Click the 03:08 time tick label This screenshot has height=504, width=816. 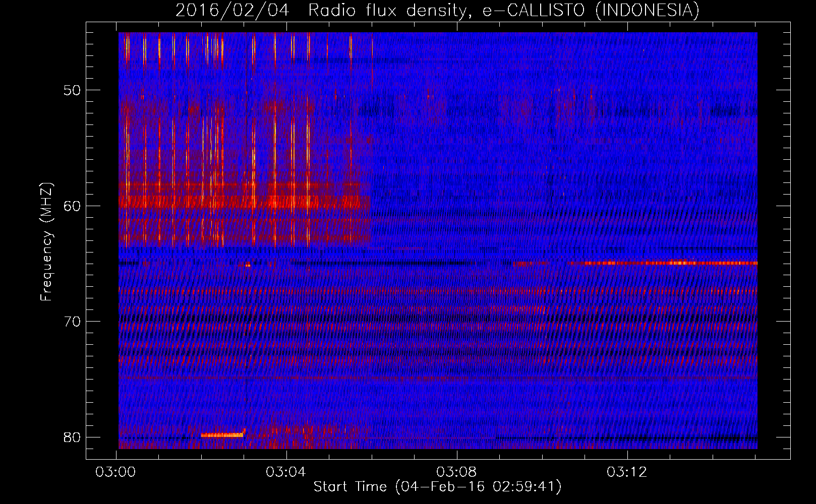pyautogui.click(x=456, y=472)
